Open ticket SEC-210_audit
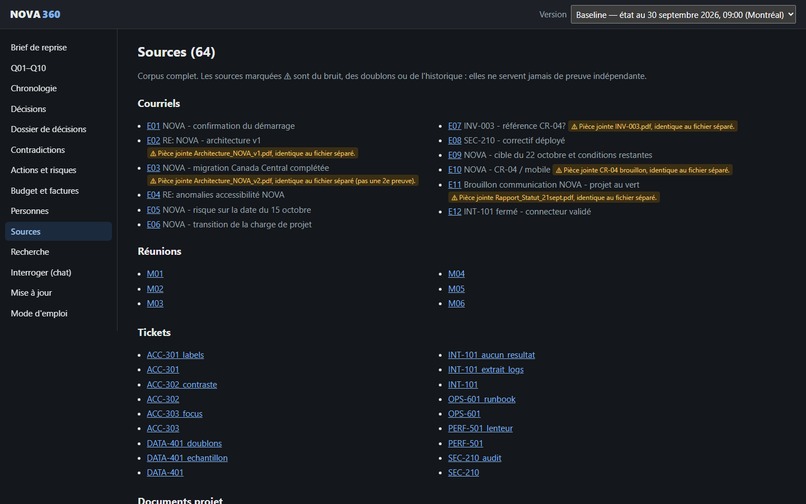Screen dimensions: 806x504 [474, 458]
